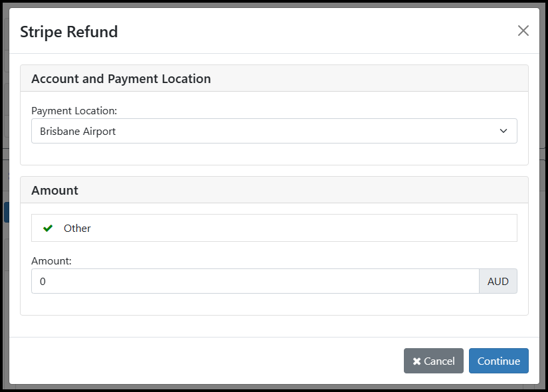Click the AUD currency addon
The height and width of the screenshot is (392, 548).
(498, 281)
